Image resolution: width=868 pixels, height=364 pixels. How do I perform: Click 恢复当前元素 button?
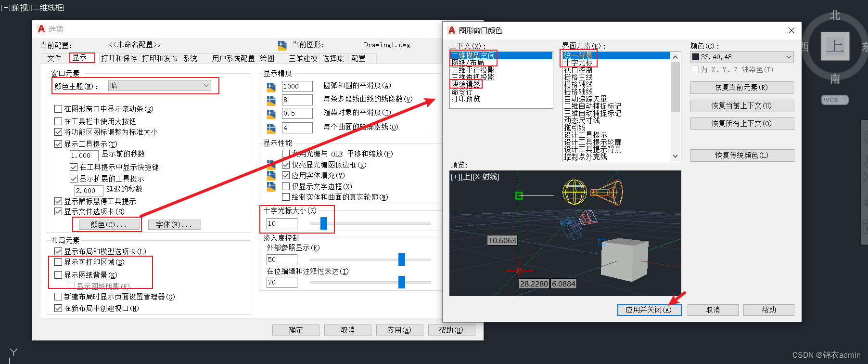click(742, 88)
